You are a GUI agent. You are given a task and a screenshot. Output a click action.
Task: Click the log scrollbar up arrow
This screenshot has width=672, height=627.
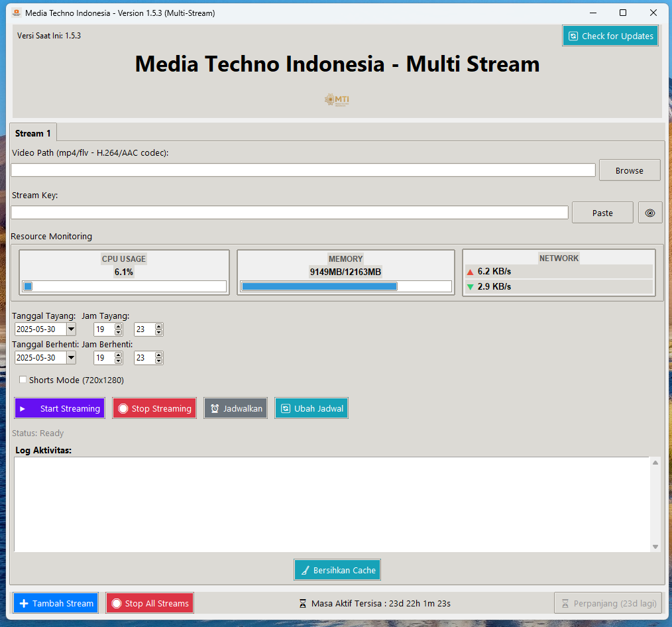pyautogui.click(x=655, y=463)
